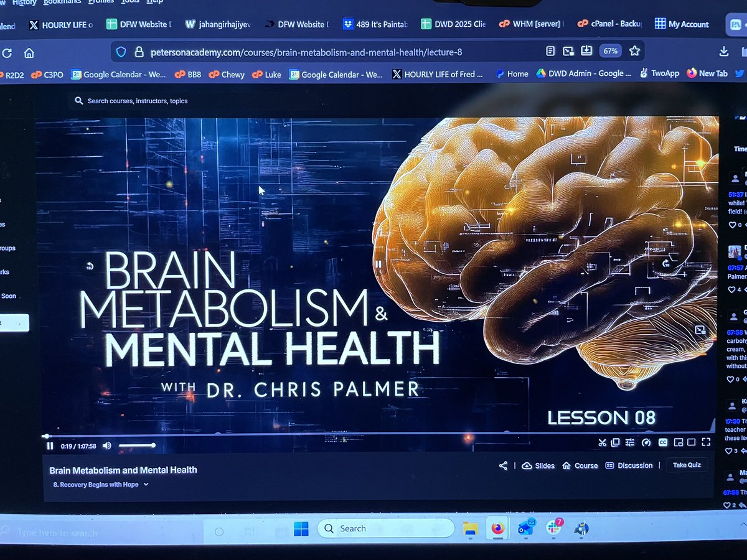Image resolution: width=747 pixels, height=560 pixels.
Task: Click the Windows taskbar Search box
Action: coord(385,529)
